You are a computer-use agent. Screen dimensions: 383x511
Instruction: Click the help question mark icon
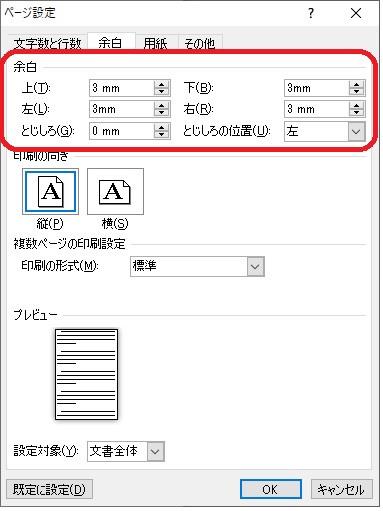(311, 13)
